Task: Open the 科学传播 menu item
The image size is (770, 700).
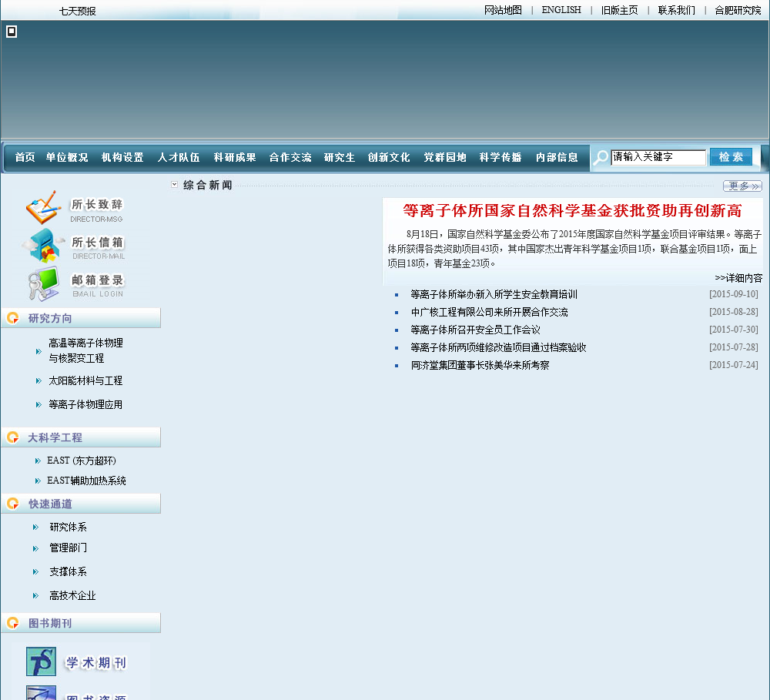Action: click(500, 157)
